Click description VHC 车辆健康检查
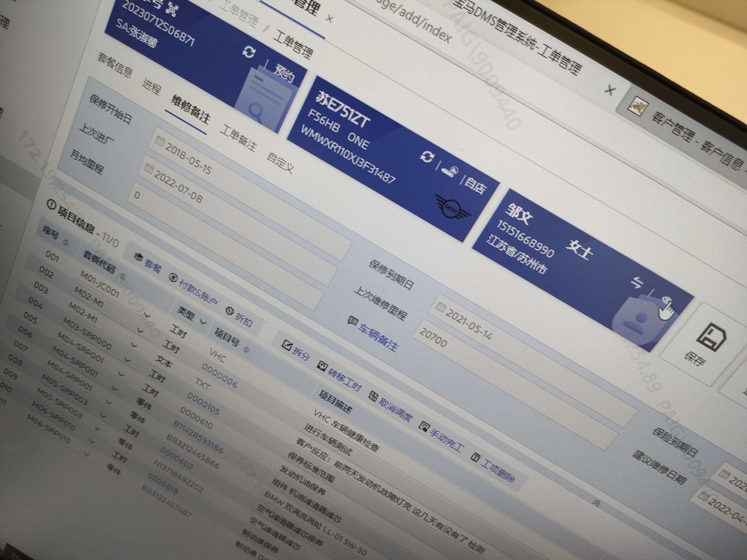 [x=347, y=430]
